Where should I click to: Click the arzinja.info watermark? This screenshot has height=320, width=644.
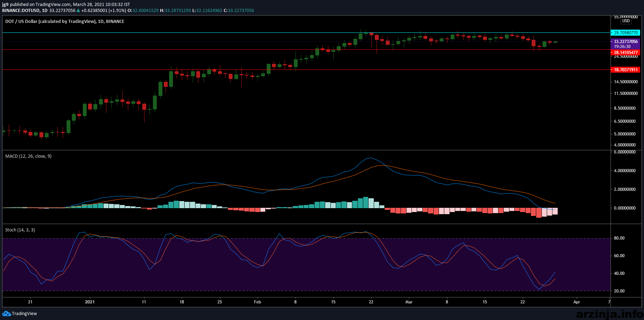point(609,313)
